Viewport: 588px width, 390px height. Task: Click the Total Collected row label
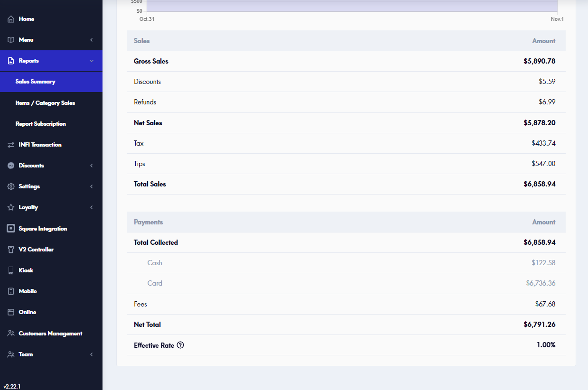pyautogui.click(x=156, y=242)
